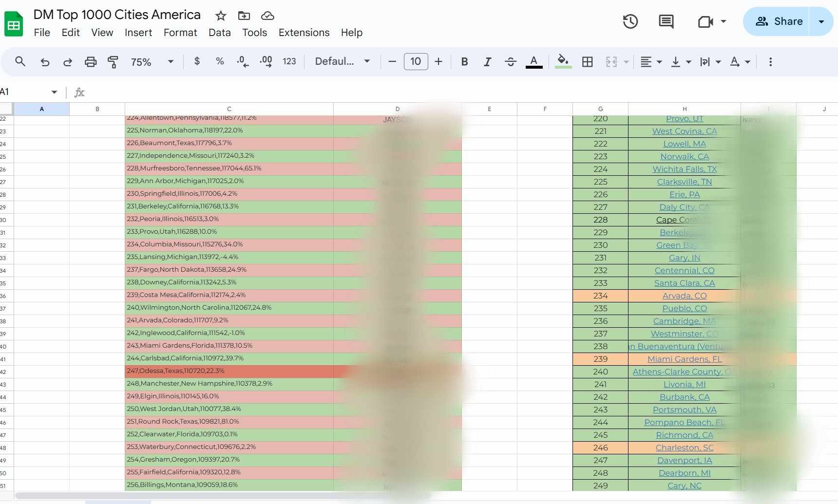The width and height of the screenshot is (838, 504).
Task: Undo the last action
Action: pos(45,61)
